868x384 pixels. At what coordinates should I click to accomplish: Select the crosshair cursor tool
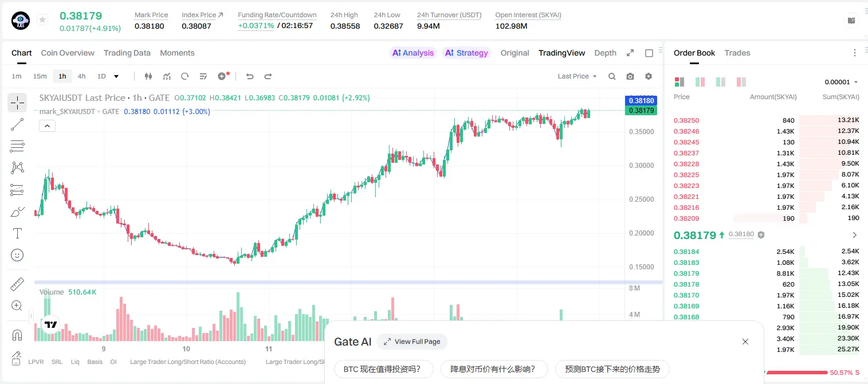[x=17, y=103]
